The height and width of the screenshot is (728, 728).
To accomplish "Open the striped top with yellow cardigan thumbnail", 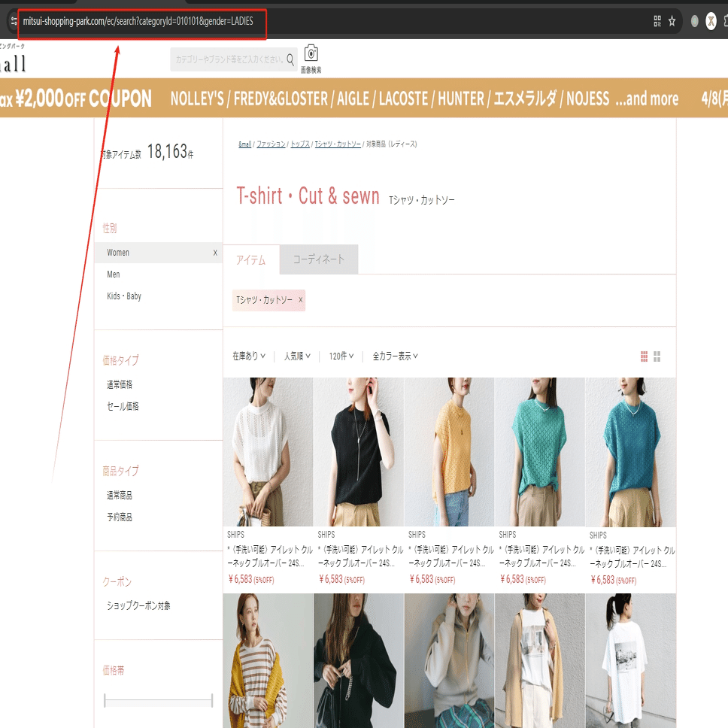I will coord(268,660).
